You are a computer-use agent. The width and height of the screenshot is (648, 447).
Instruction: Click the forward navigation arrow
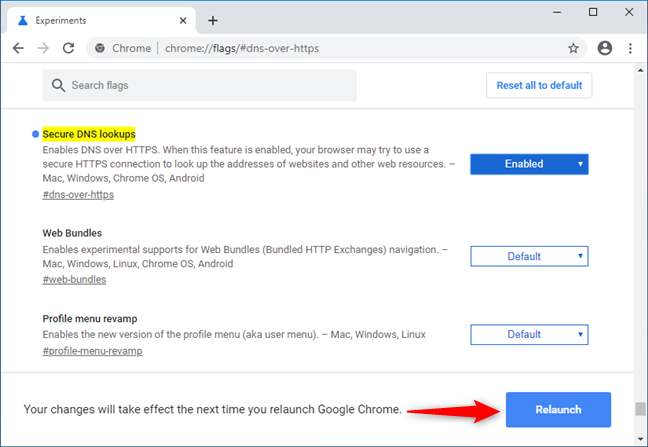click(43, 48)
